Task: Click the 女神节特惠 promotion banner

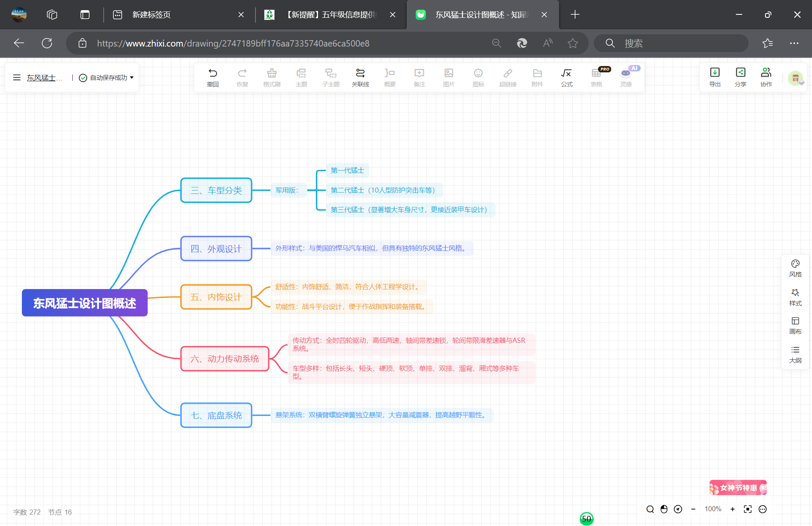Action: click(x=738, y=487)
